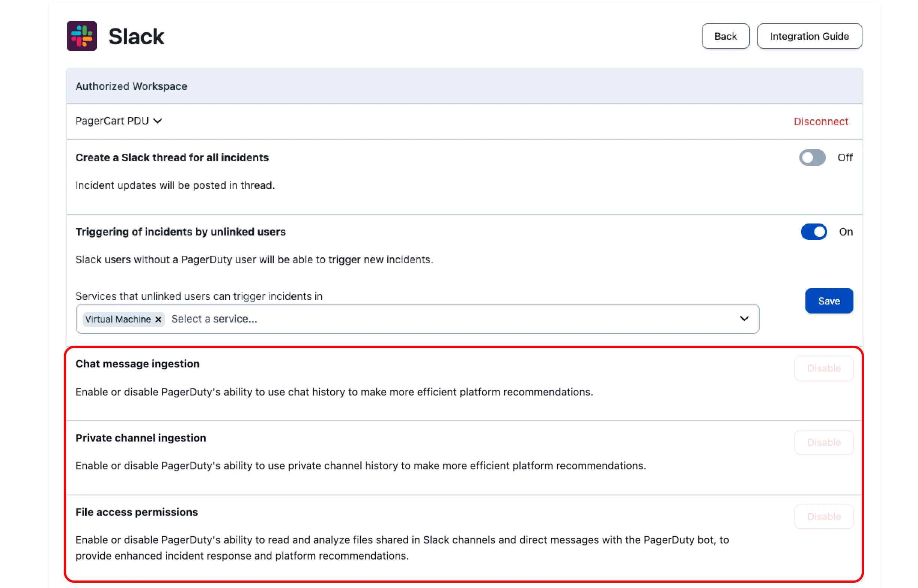Click the chevron beside PagerCart PDU
The image size is (918, 588).
158,121
